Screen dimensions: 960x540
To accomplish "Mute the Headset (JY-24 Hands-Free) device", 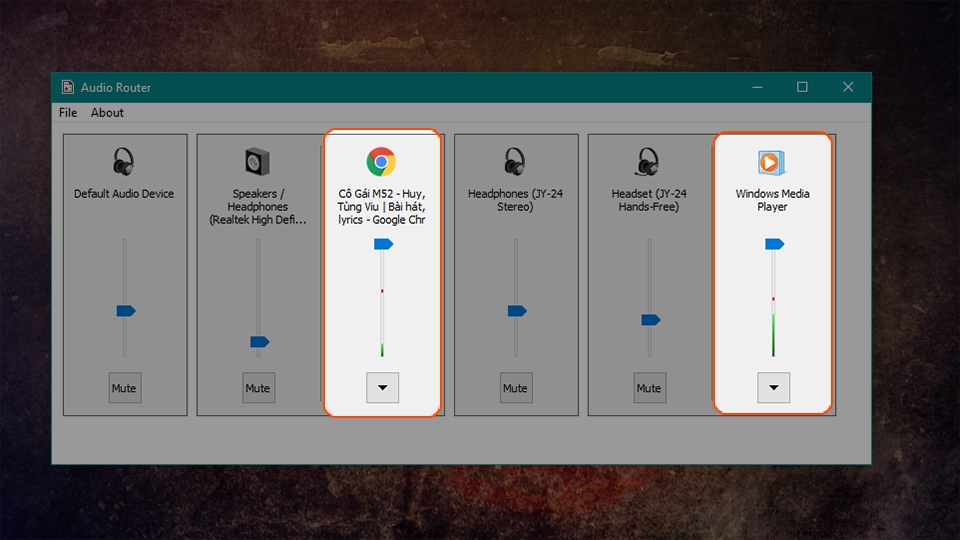I will [650, 388].
